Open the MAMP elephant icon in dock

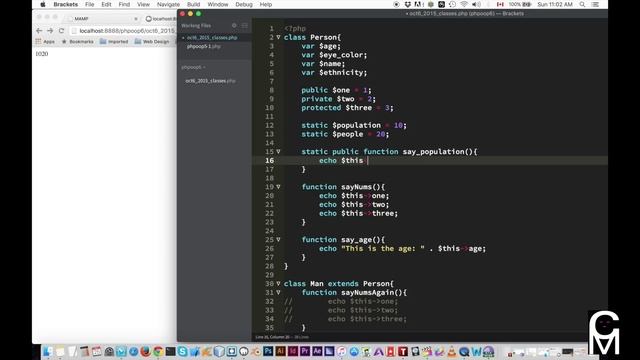pos(244,351)
